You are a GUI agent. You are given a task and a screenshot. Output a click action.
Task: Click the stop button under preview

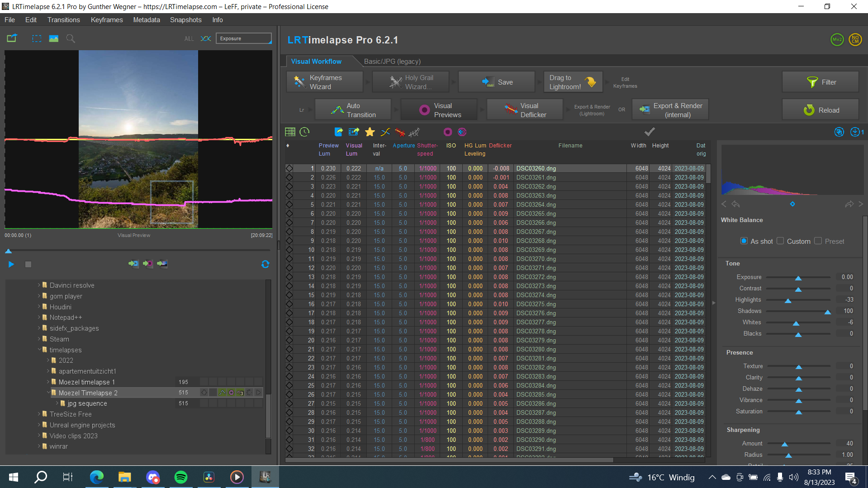[x=28, y=264]
